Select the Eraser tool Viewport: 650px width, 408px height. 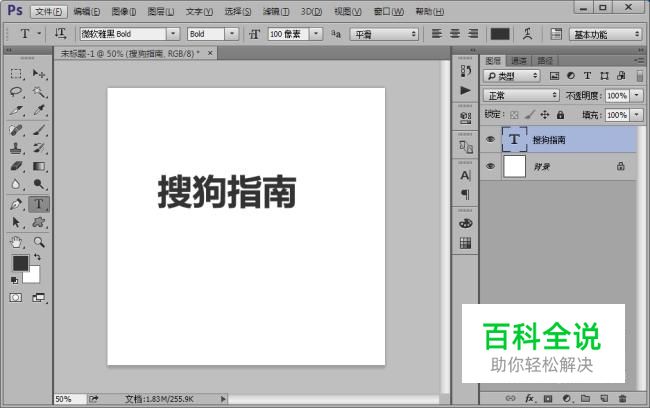pos(16,166)
